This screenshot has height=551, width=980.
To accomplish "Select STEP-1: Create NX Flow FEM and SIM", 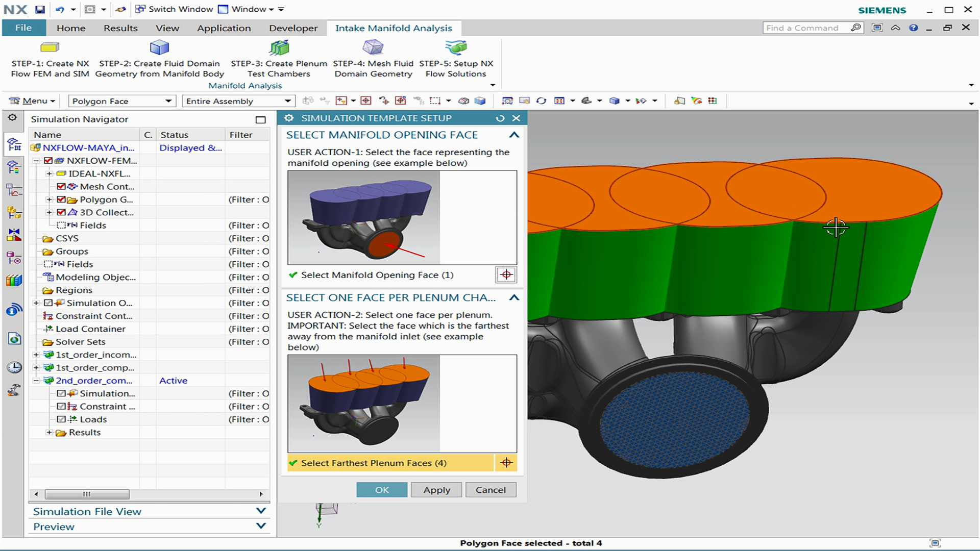I will (48, 58).
